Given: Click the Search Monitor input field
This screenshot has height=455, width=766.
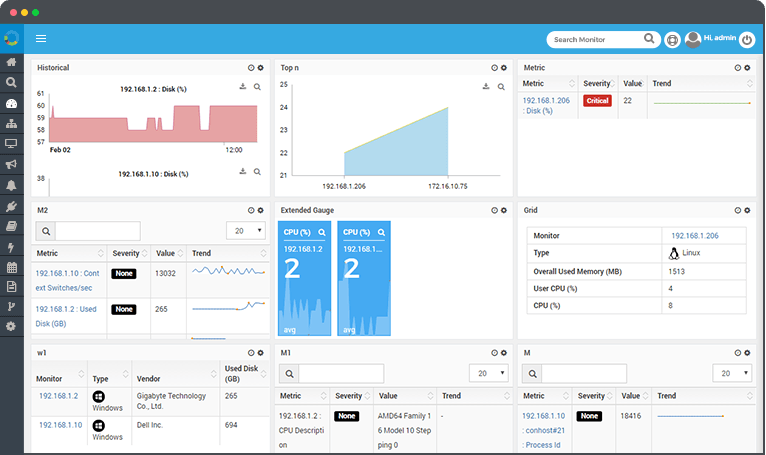Looking at the screenshot, I should pyautogui.click(x=595, y=40).
